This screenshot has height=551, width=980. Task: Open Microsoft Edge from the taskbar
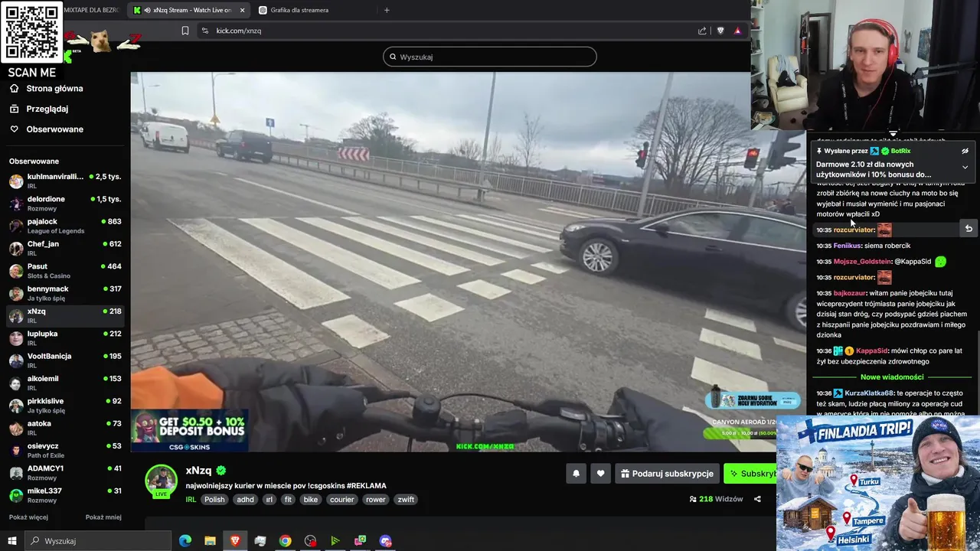185,541
